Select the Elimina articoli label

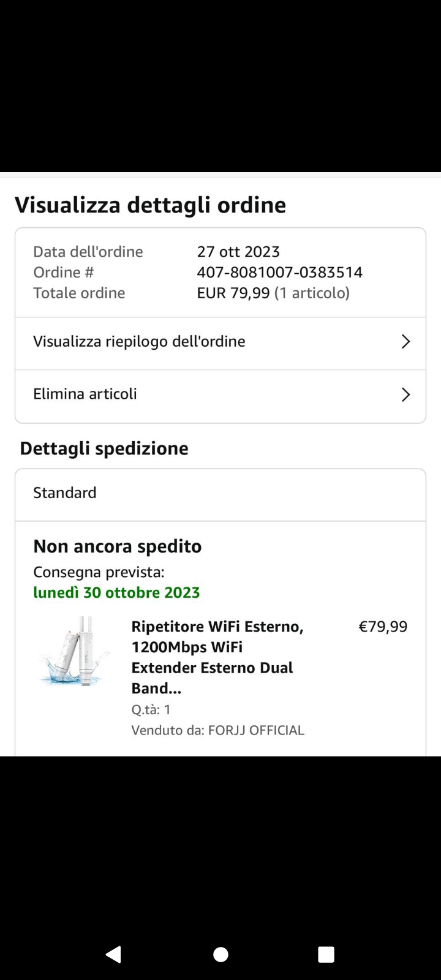click(85, 394)
